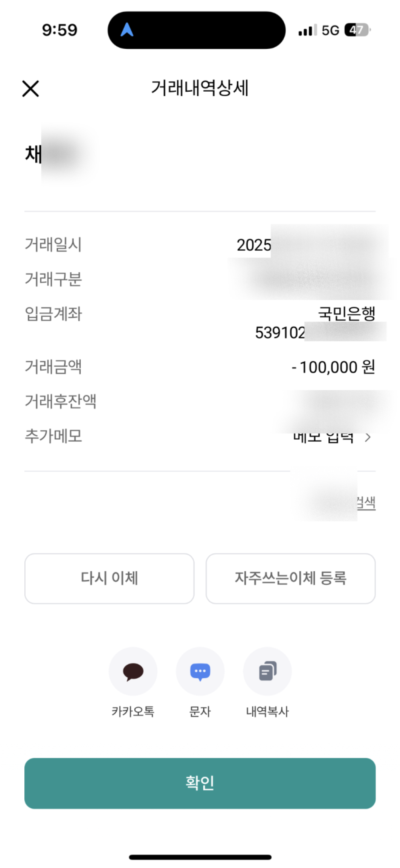
Task: Share via the 카카오톡 speech bubble icon
Action: 133,671
